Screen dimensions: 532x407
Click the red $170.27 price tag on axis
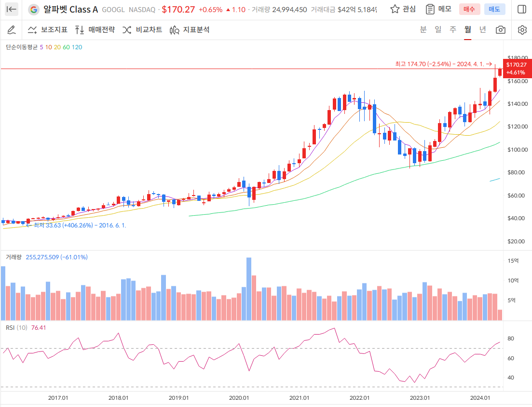(517, 68)
